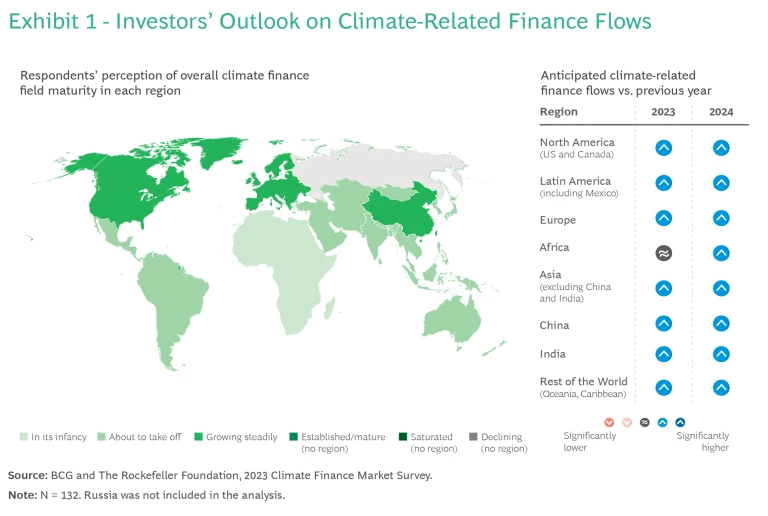Click North America's 2023 up-arrow icon
The width and height of the screenshot is (768, 516).
point(663,148)
